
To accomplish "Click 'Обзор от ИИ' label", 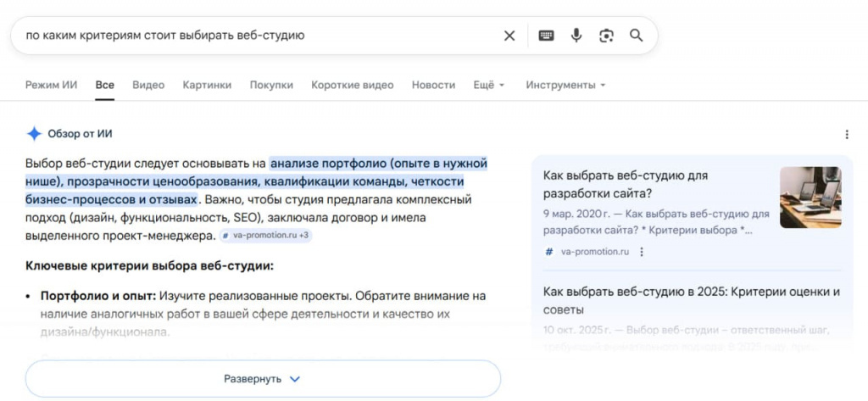I will click(80, 134).
